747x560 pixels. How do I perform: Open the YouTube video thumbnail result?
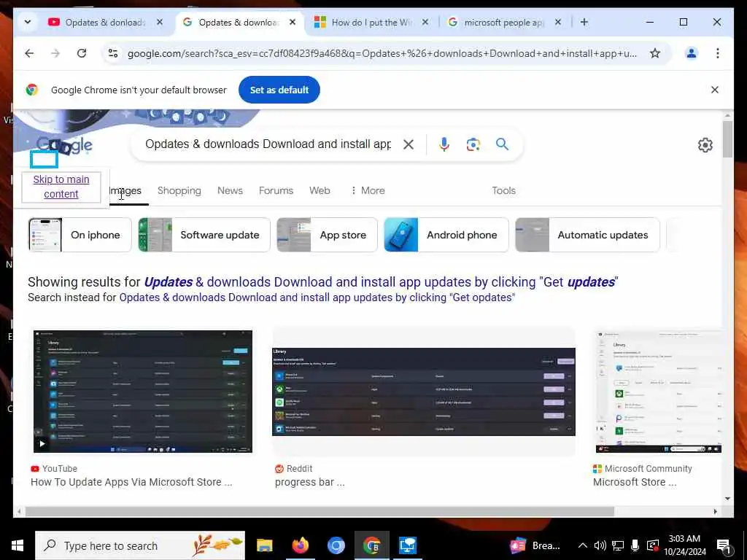[x=142, y=391]
